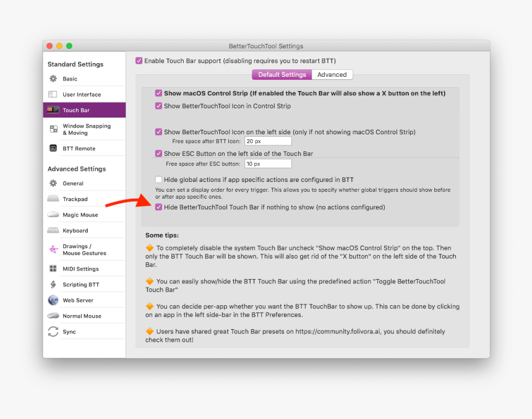The height and width of the screenshot is (419, 532).
Task: Toggle Show BetterTouchTool Icon on the left side
Action: (x=158, y=132)
